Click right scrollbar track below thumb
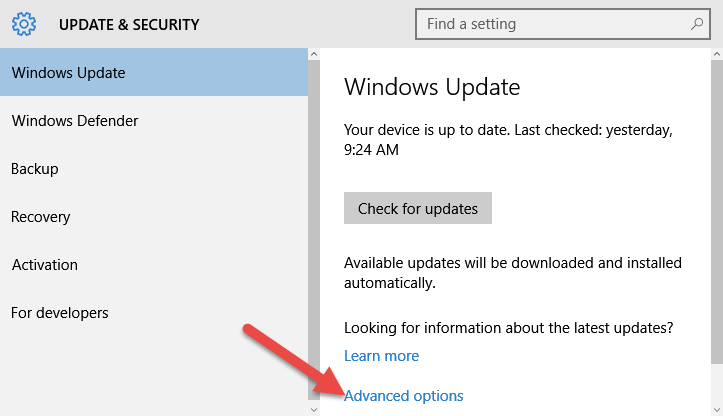This screenshot has height=416, width=723. point(717,383)
